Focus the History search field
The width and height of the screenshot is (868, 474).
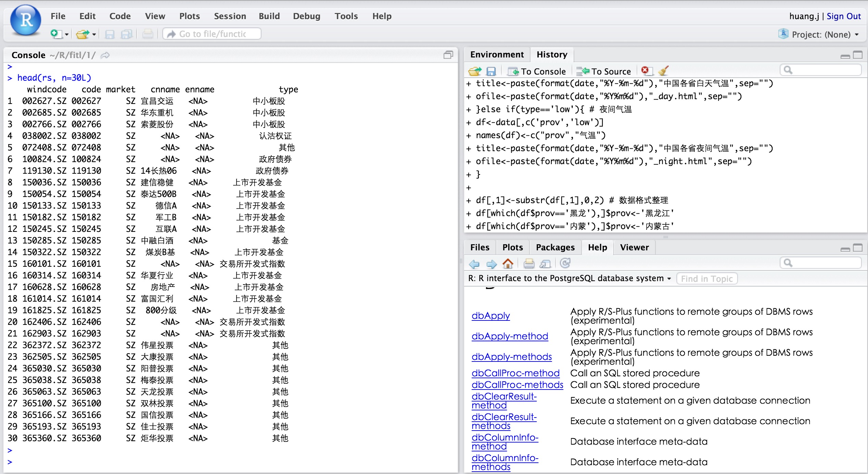point(820,70)
